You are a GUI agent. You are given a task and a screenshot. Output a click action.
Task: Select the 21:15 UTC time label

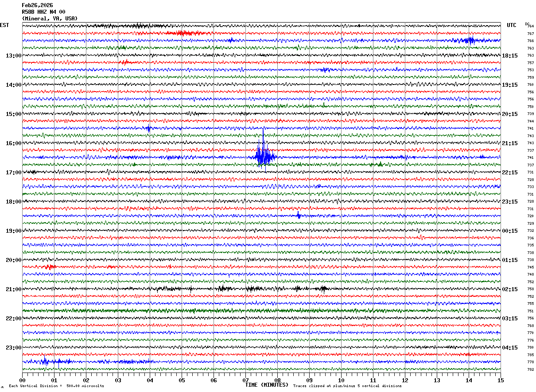point(510,143)
